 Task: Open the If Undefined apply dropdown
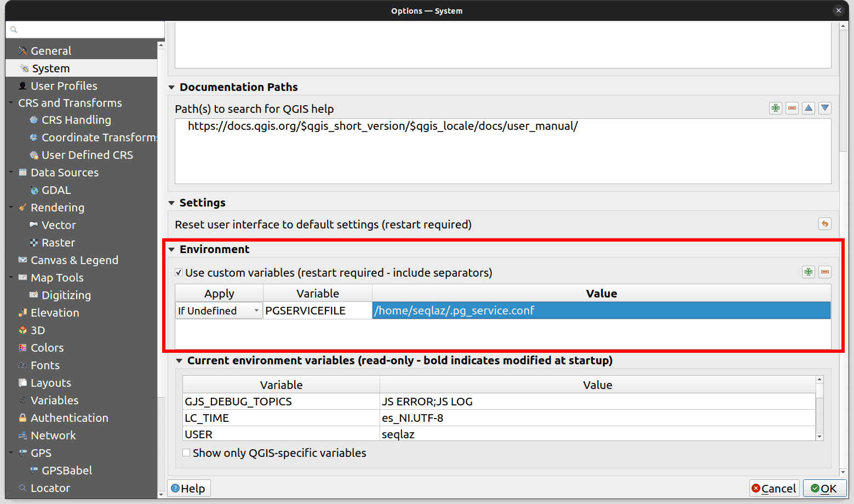[x=219, y=311]
